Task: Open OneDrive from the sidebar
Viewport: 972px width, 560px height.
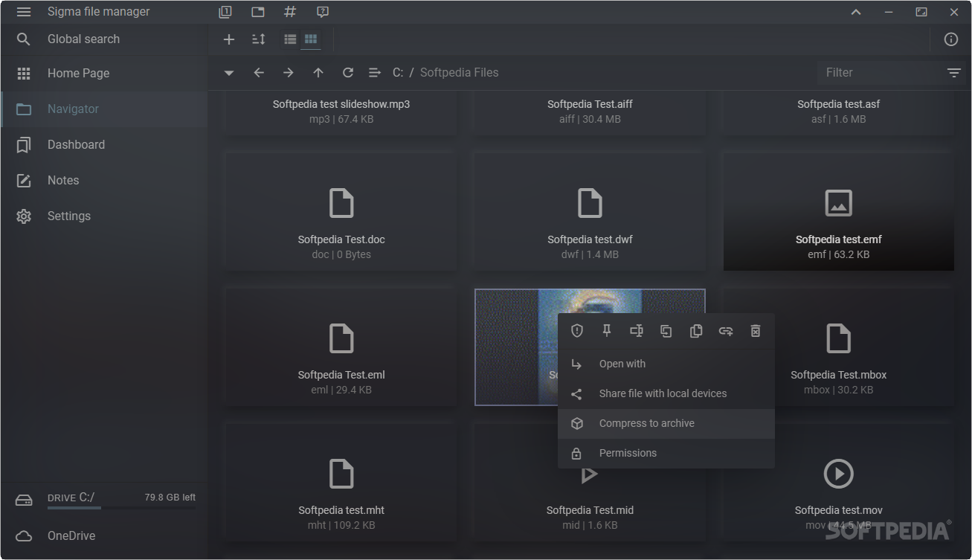Action: 104,535
